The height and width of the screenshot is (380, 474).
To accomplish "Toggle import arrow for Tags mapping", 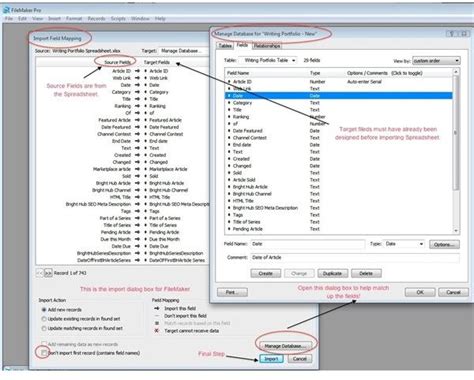I will [137, 211].
